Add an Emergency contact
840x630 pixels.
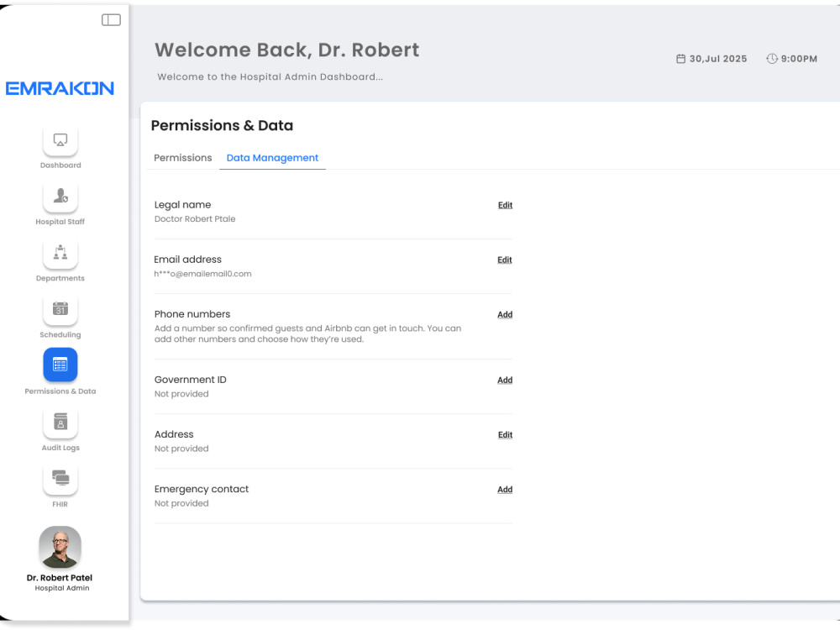tap(505, 489)
